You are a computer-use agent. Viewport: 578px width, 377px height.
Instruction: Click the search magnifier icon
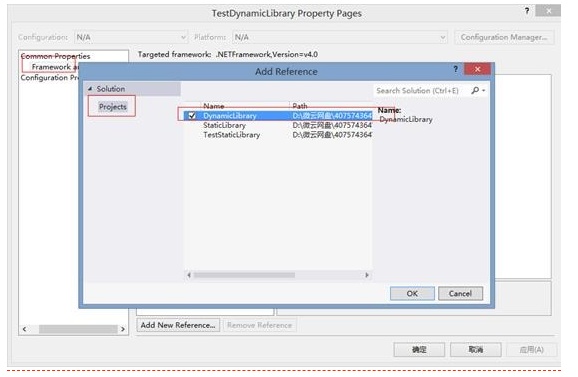(475, 90)
